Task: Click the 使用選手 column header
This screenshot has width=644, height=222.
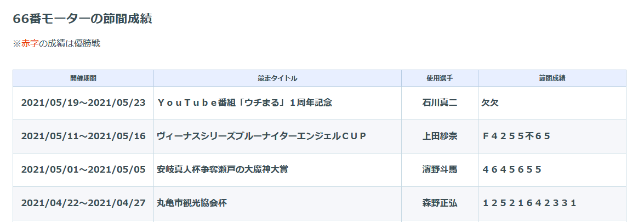Action: (440, 78)
